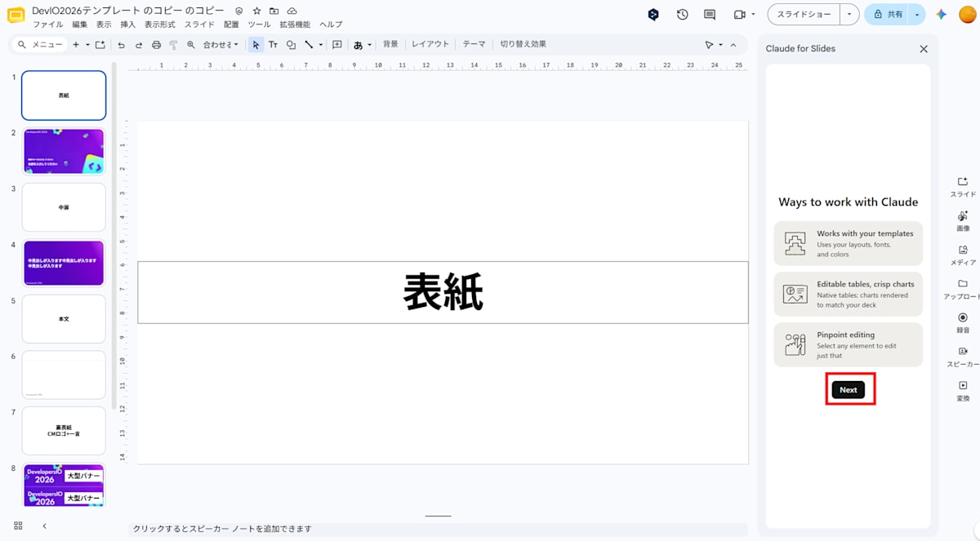Image resolution: width=980 pixels, height=541 pixels.
Task: Open the recording (録音) side panel icon
Action: point(963,323)
